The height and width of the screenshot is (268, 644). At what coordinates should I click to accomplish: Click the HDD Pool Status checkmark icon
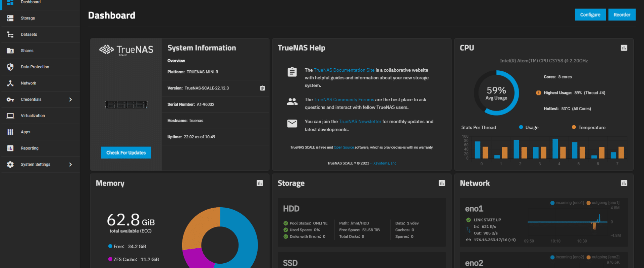tap(286, 223)
